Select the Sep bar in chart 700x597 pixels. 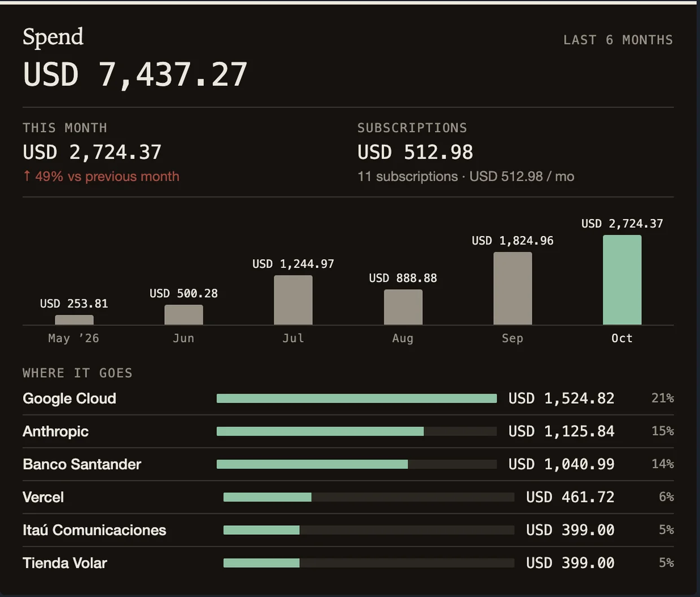click(513, 288)
